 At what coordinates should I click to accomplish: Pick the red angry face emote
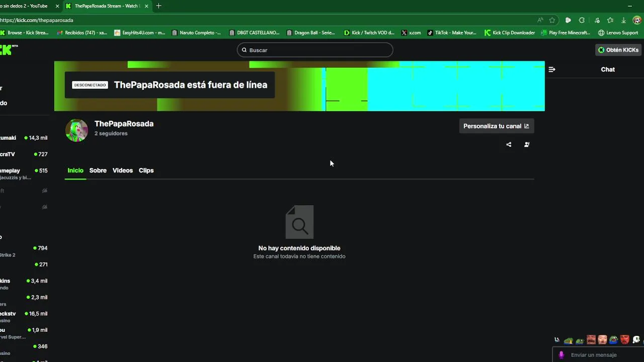pyautogui.click(x=625, y=340)
